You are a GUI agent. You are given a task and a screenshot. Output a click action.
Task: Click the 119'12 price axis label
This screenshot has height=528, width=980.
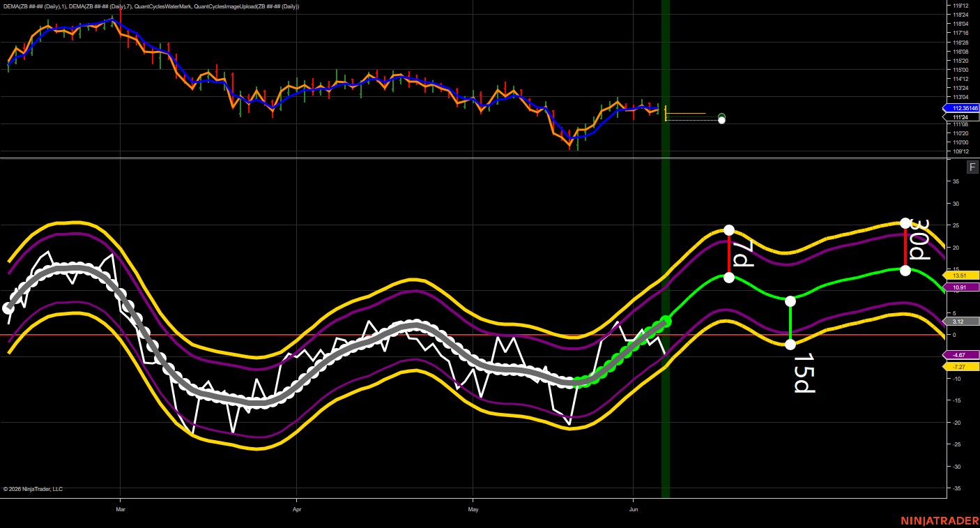[x=960, y=6]
